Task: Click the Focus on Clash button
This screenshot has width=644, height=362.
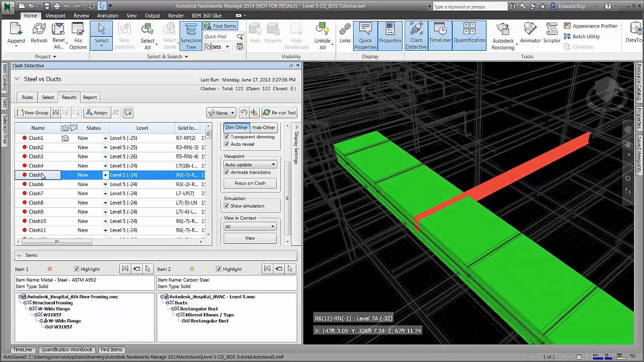Action: tap(250, 183)
